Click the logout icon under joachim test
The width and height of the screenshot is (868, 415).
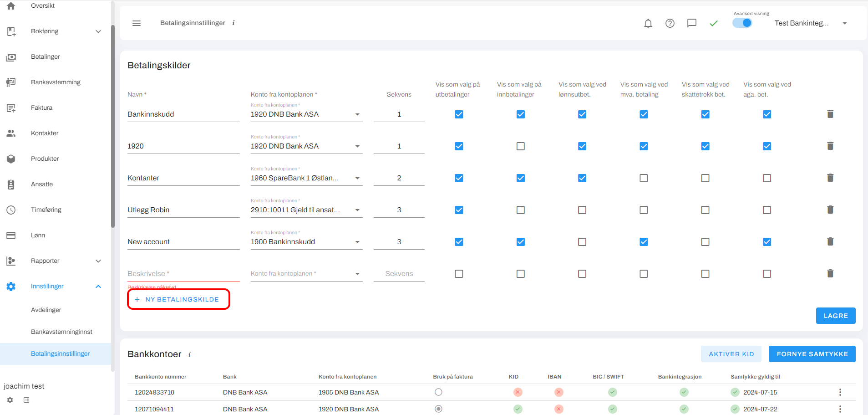(26, 400)
